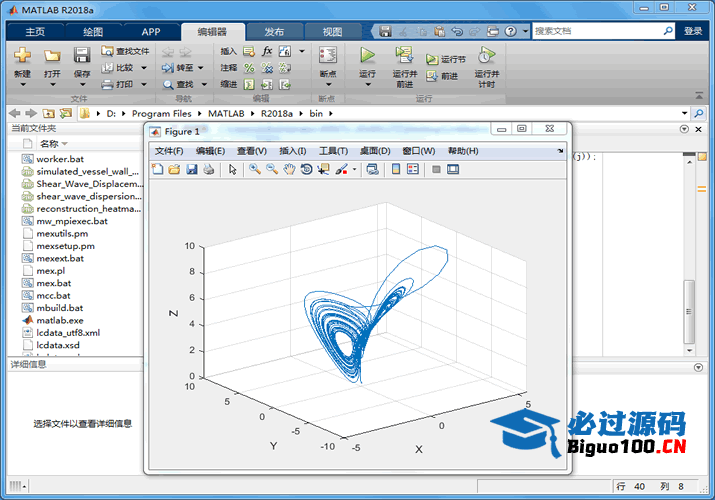Save the script with the 保存 icon
715x500 pixels.
pyautogui.click(x=82, y=56)
